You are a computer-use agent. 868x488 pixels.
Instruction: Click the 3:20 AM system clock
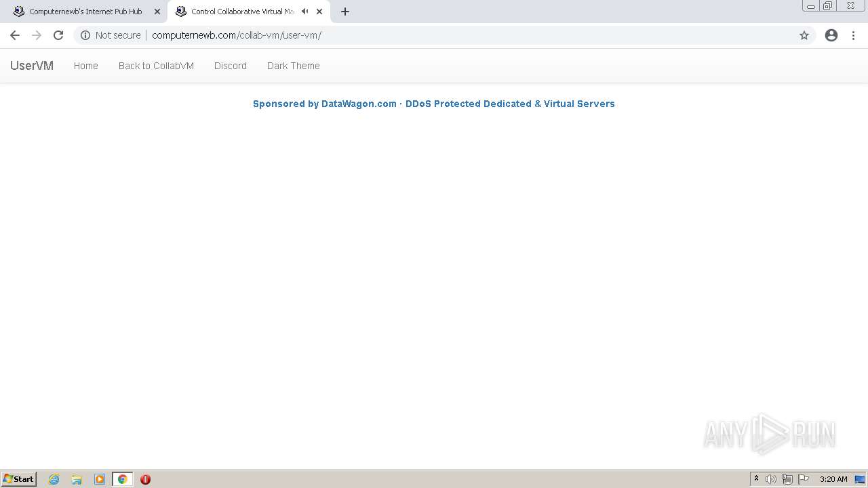(833, 479)
